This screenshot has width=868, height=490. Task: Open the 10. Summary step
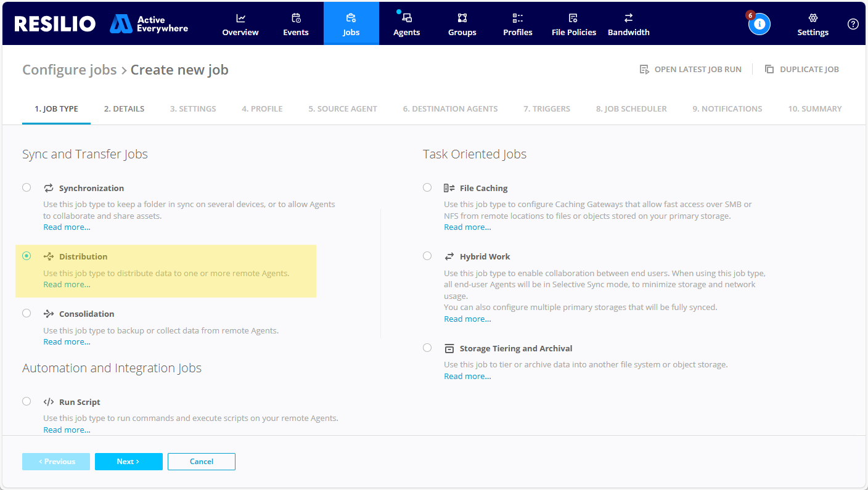coord(815,108)
